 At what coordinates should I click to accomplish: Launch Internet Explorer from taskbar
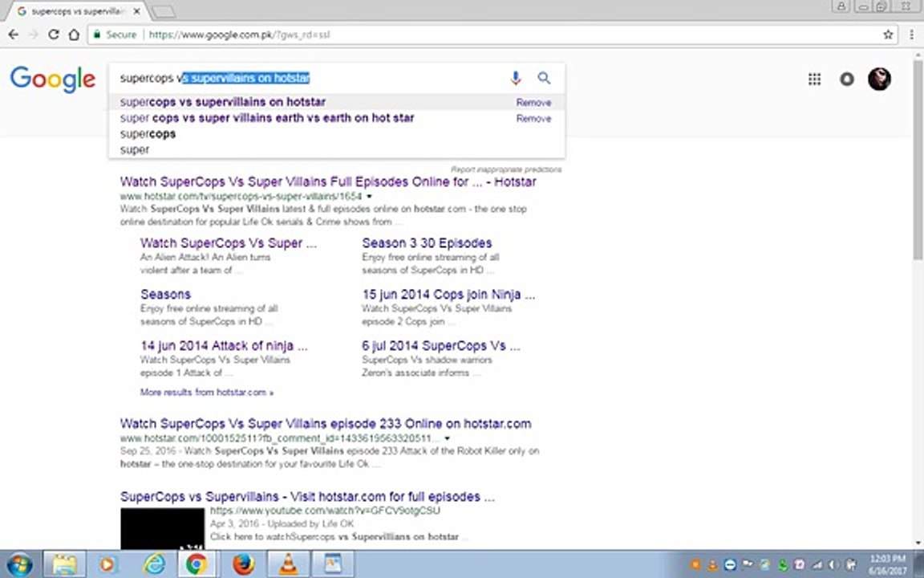coord(154,564)
